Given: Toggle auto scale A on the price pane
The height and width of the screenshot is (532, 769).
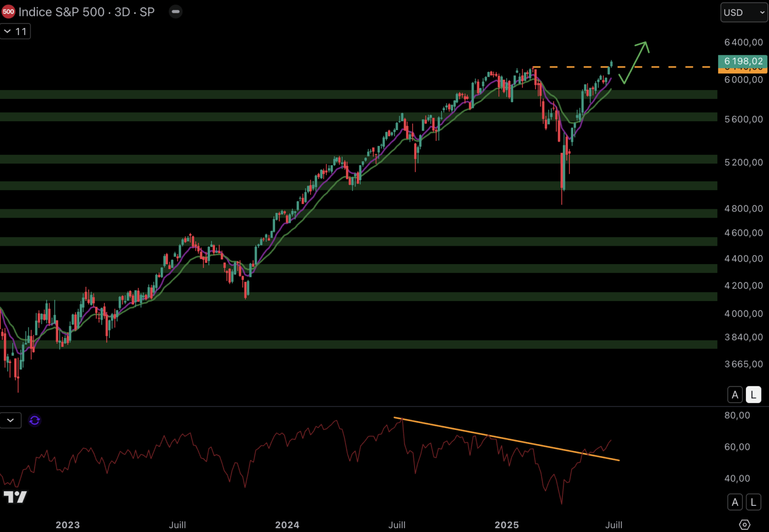Looking at the screenshot, I should [735, 395].
